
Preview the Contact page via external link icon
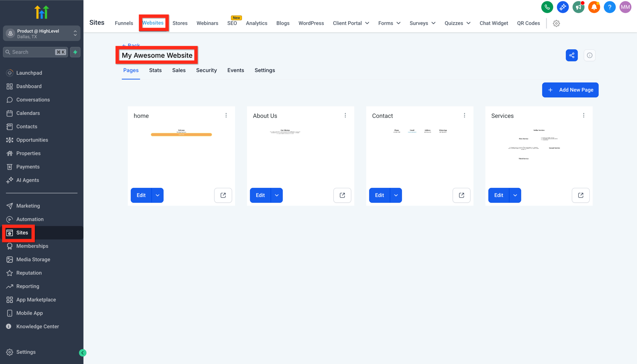[x=462, y=195]
